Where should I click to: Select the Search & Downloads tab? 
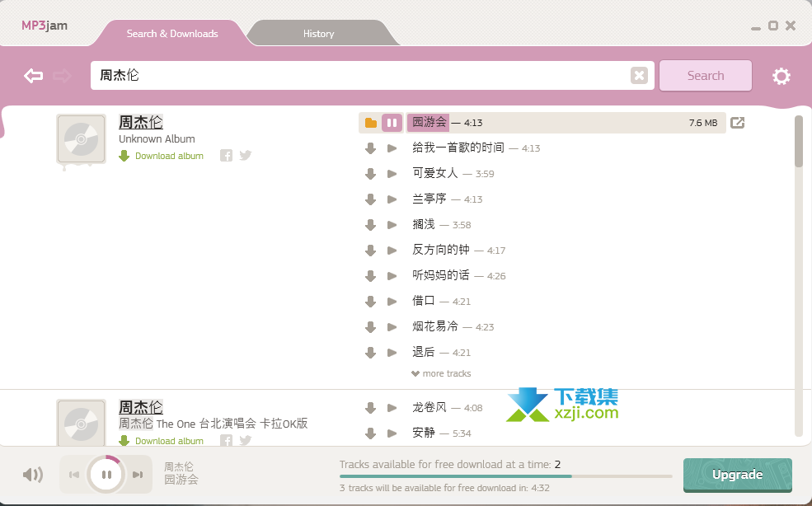172,34
